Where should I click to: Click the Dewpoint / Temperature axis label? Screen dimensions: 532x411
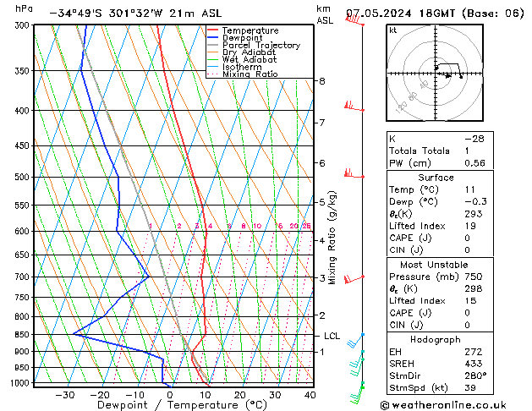pos(172,405)
